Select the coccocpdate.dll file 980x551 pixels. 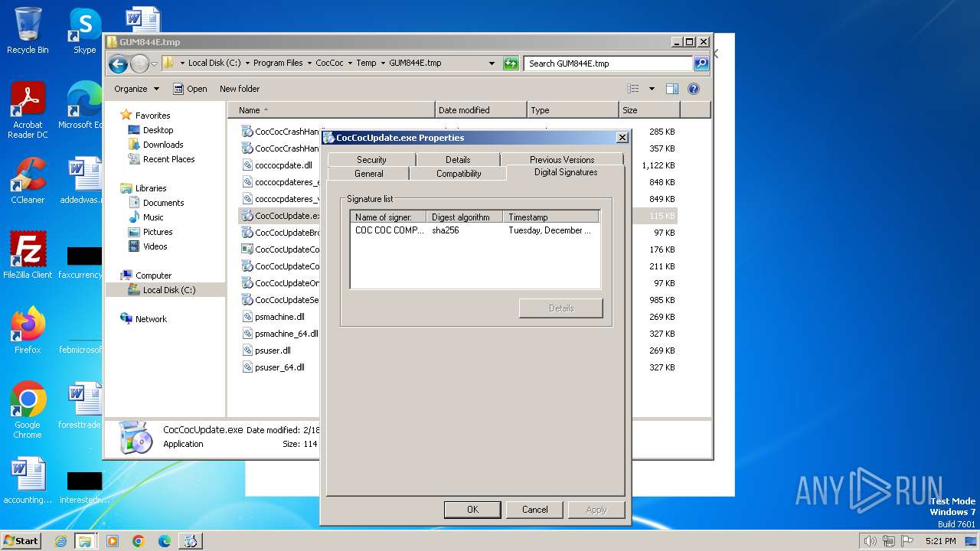pyautogui.click(x=277, y=165)
